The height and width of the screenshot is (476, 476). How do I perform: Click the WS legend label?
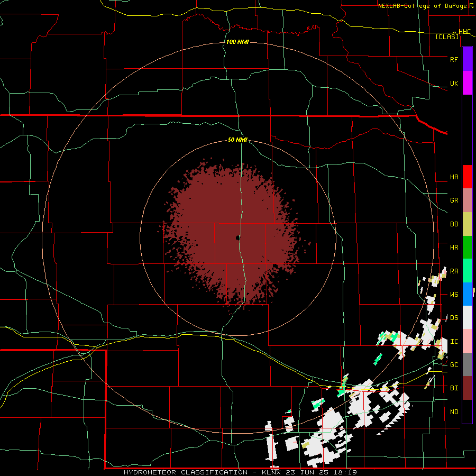(x=454, y=295)
